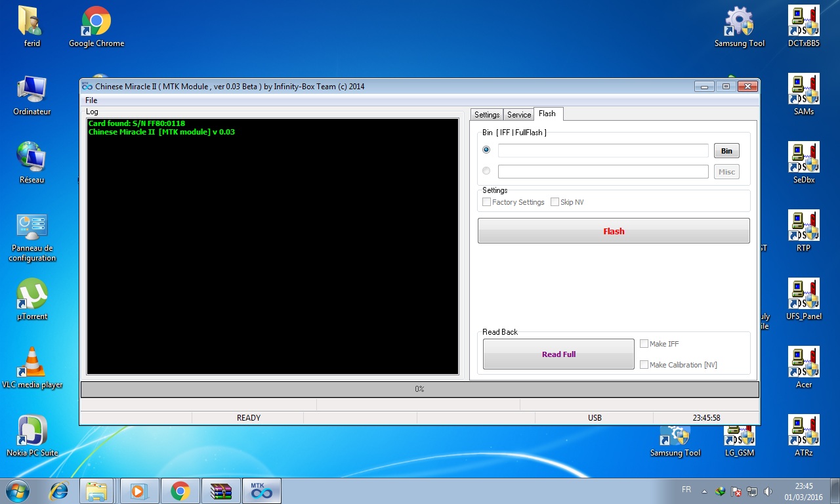Select the SeDbx desktop shortcut

pos(804,163)
